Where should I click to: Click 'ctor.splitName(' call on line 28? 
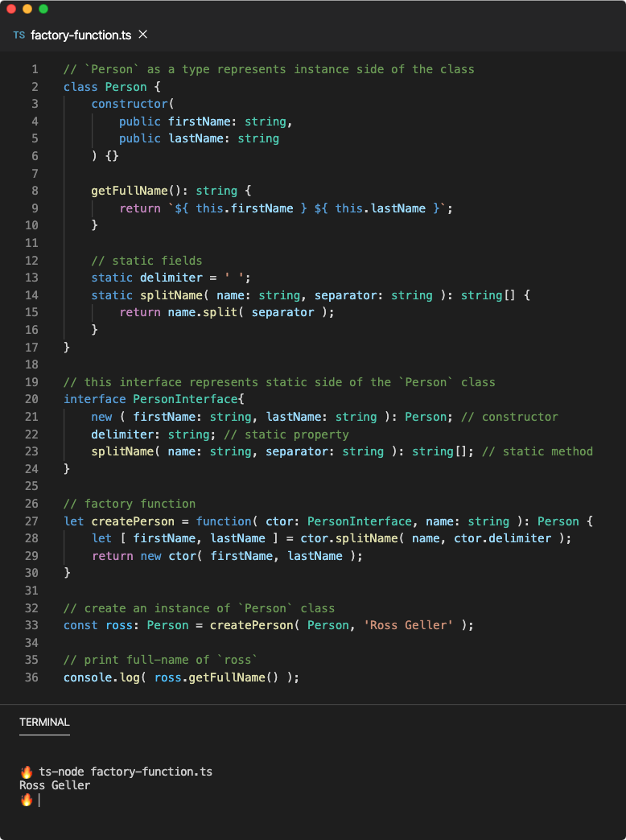click(x=352, y=538)
